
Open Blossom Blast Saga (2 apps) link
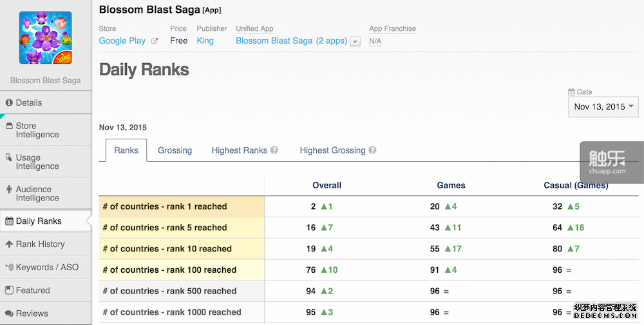291,41
